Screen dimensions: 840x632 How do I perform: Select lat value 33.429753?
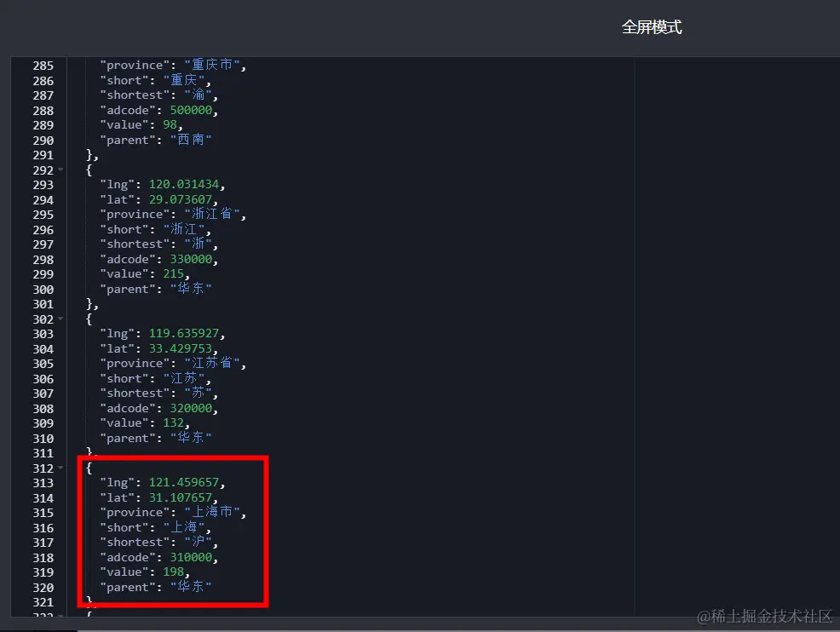point(181,348)
